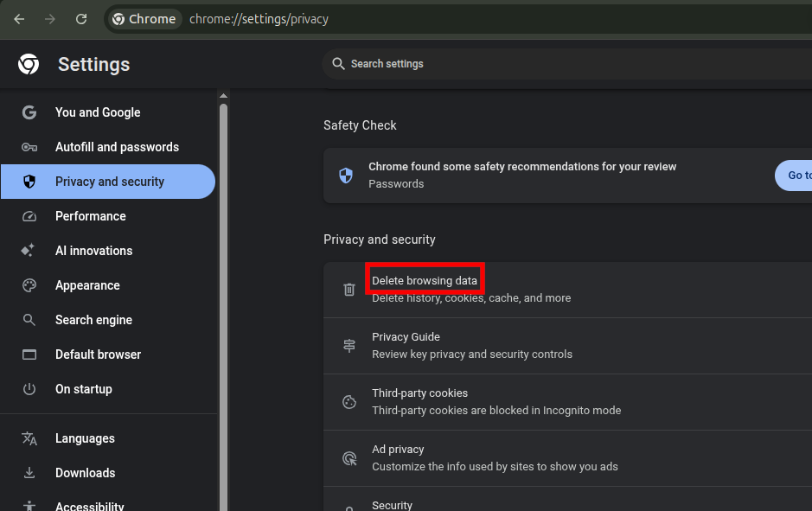Click the Chrome logo beside Settings
The height and width of the screenshot is (511, 812).
[x=29, y=64]
